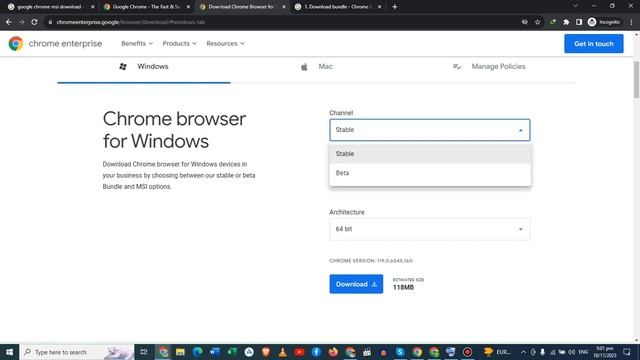Viewport: 640px width, 360px height.
Task: Expand the Benefits menu
Action: [x=137, y=43]
